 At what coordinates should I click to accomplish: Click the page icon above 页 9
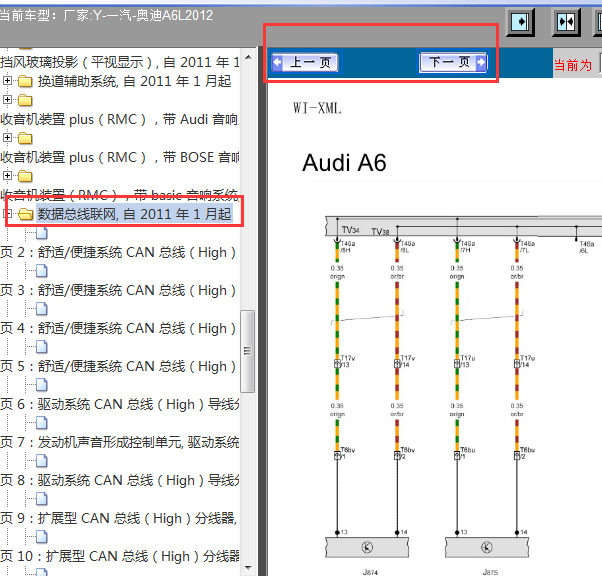click(x=41, y=499)
